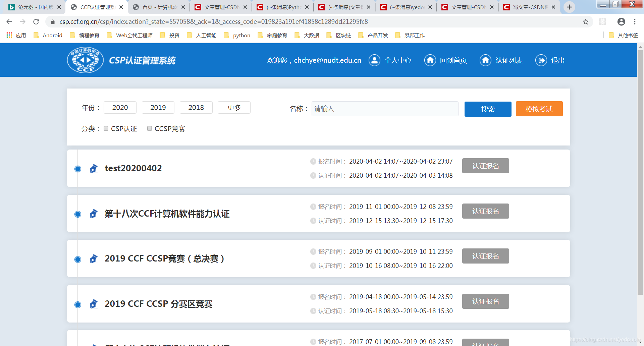Click 认证报名 for 2019 CCF CCSP 分赛区竞赛
Image resolution: width=644 pixels, height=346 pixels.
click(485, 301)
